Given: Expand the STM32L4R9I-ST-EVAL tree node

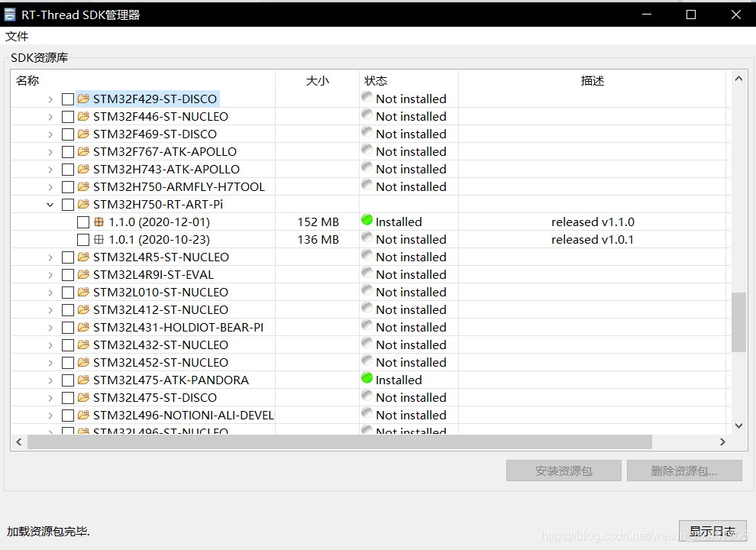Looking at the screenshot, I should (50, 275).
